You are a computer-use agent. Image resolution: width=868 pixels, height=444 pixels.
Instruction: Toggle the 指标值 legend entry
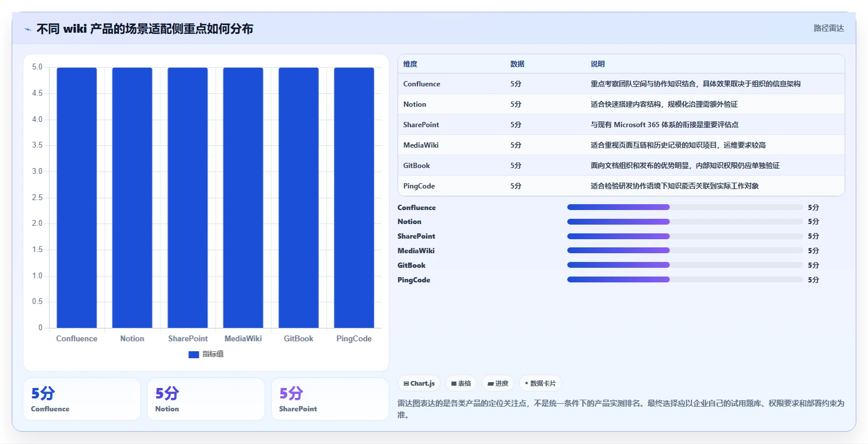point(206,354)
